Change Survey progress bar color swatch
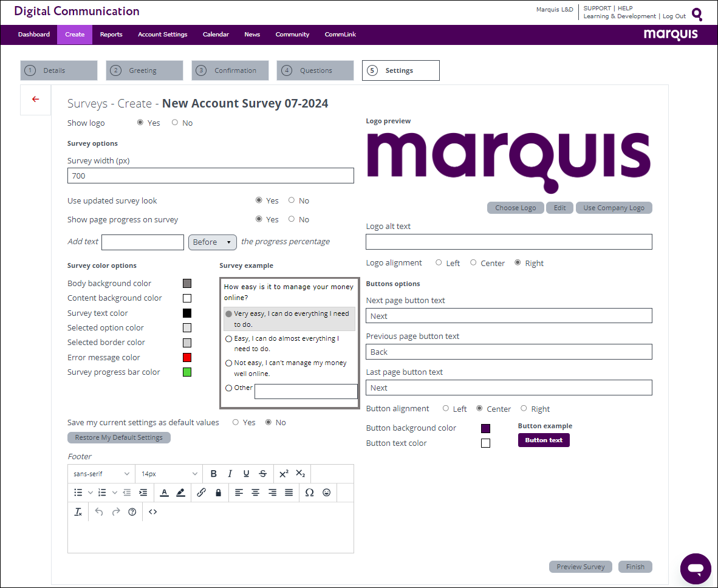 point(187,372)
